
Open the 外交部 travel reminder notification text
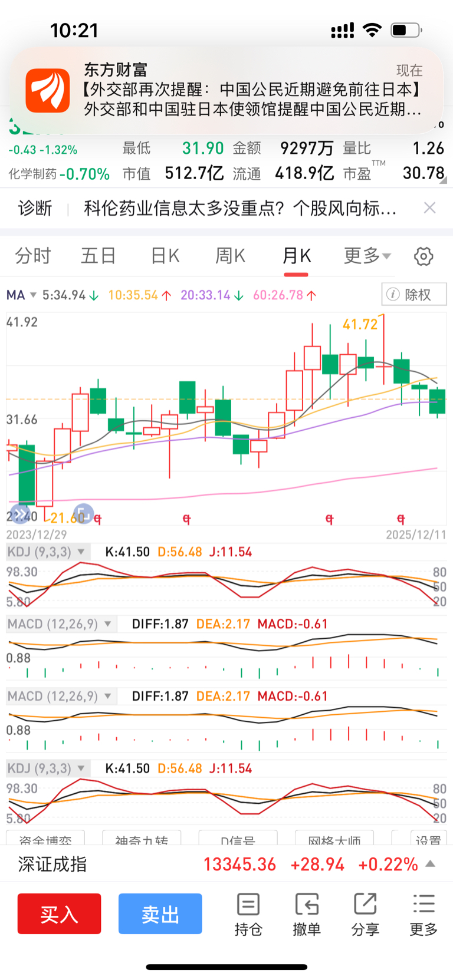pos(252,99)
